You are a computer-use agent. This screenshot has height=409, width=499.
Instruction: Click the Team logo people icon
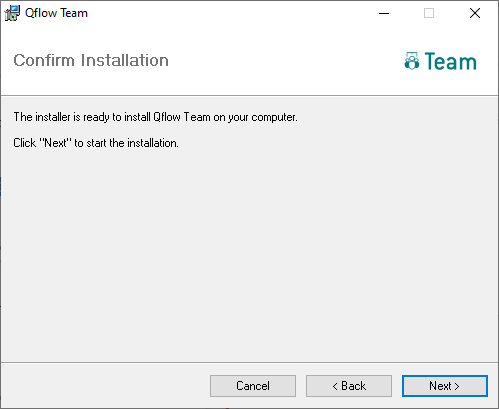(412, 61)
